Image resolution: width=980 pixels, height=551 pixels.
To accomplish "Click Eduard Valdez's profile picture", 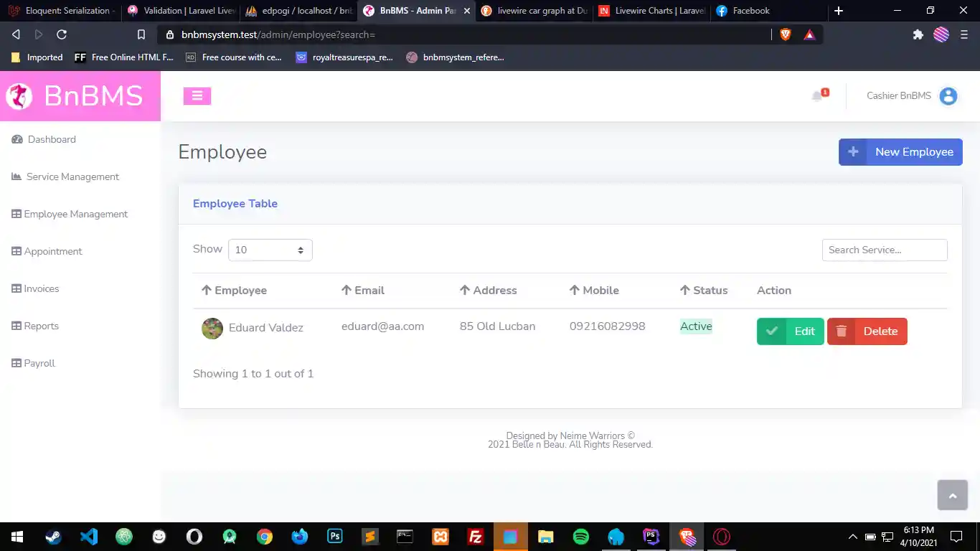I will [212, 329].
